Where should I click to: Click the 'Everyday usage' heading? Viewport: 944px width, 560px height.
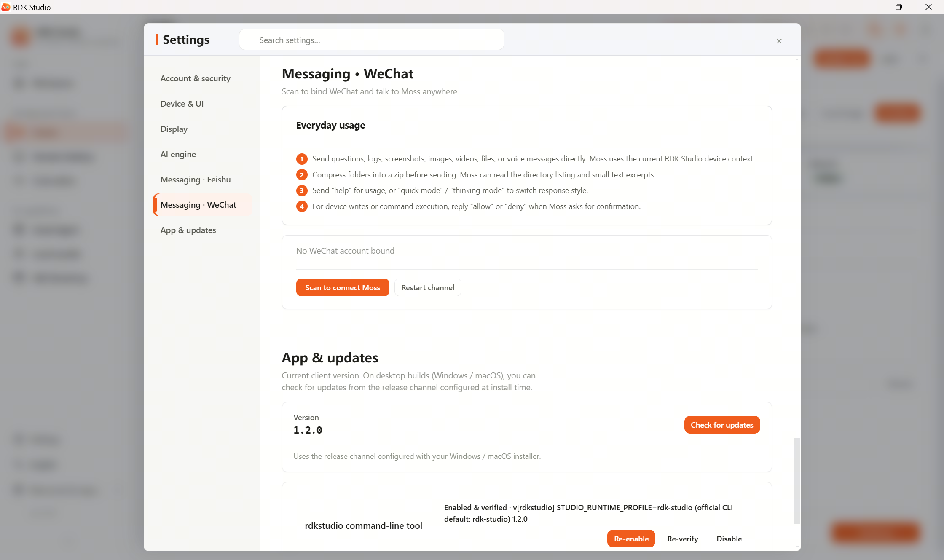(330, 125)
